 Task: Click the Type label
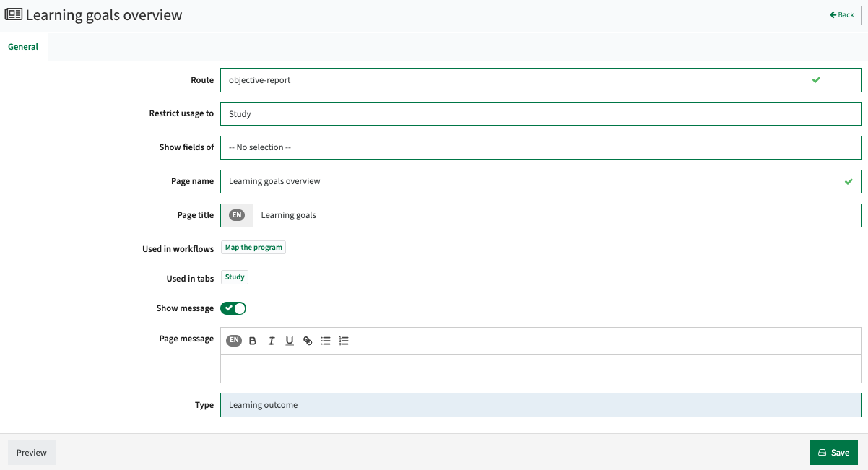tap(204, 405)
